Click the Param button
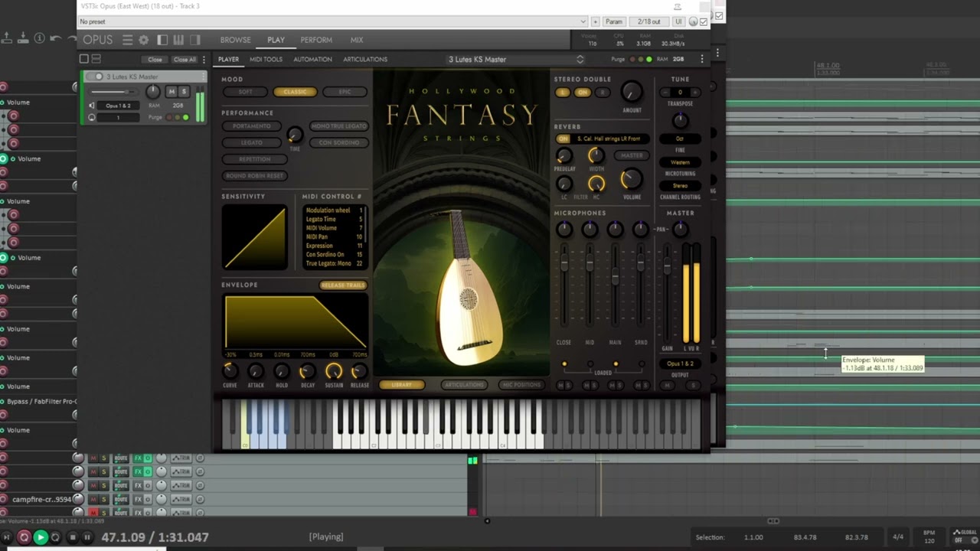This screenshot has width=980, height=551. (614, 21)
